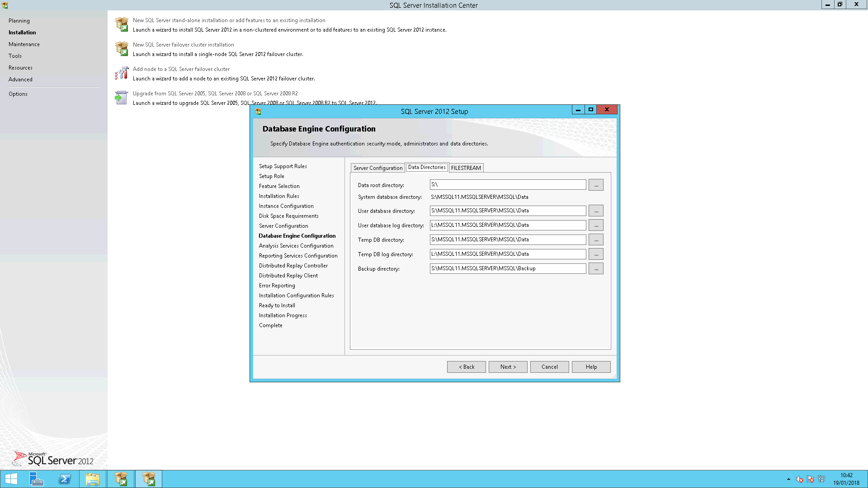The width and height of the screenshot is (868, 488).
Task: Browse for the Data root directory
Action: [x=596, y=185]
